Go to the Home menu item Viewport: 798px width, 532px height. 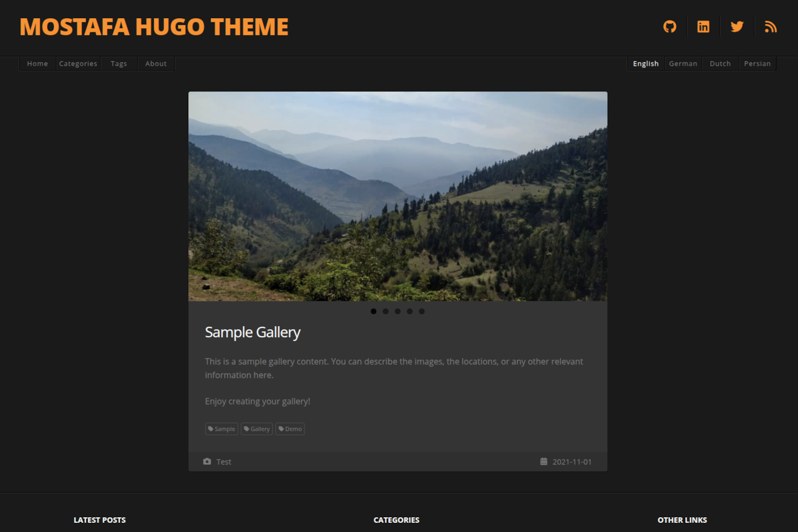(37, 63)
